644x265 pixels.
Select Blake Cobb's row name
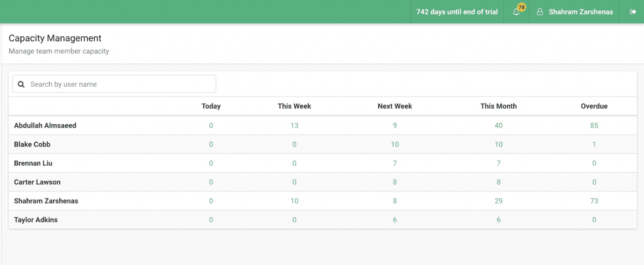[x=33, y=144]
